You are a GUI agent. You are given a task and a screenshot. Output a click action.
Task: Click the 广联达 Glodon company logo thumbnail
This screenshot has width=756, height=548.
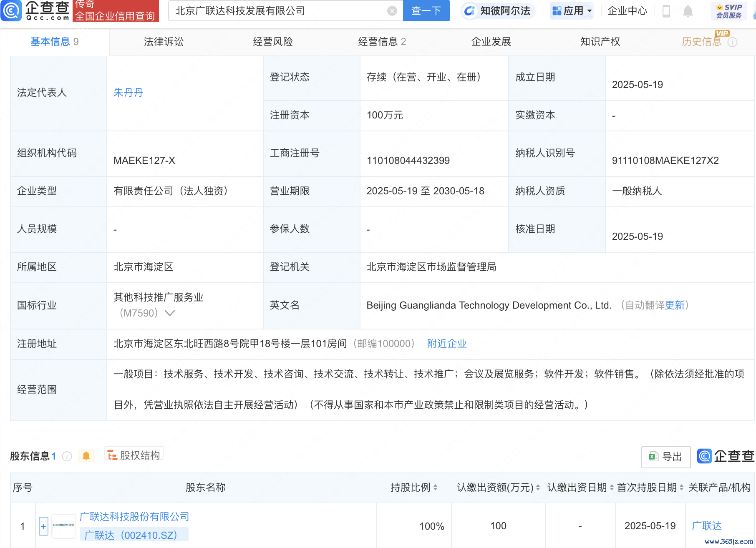[x=63, y=526]
